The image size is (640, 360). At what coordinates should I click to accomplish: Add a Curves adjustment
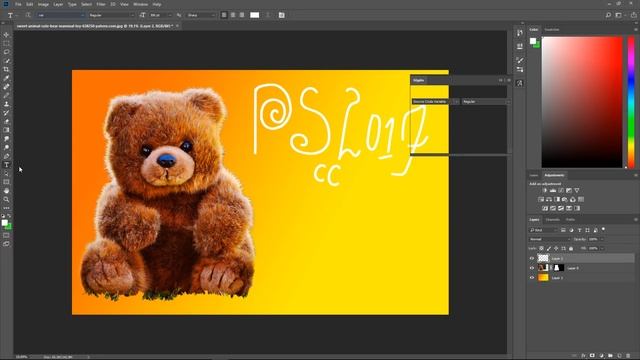point(561,190)
